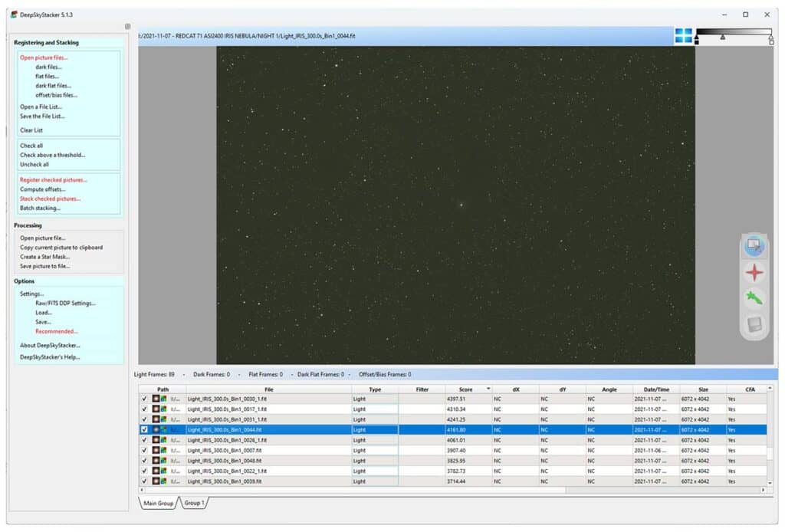Open the Score column sort dropdown
This screenshot has width=785, height=532.
(488, 389)
